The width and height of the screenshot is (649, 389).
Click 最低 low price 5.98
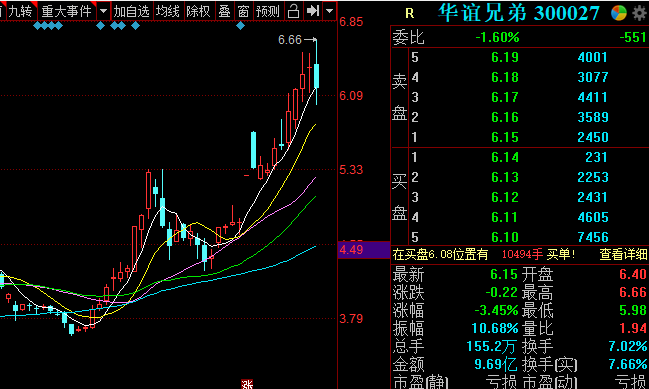tap(633, 310)
